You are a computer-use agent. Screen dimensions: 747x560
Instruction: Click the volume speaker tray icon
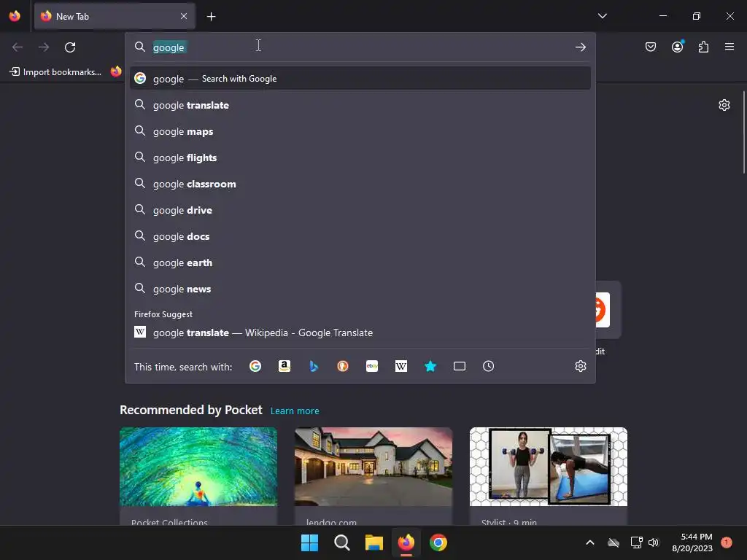coord(654,542)
